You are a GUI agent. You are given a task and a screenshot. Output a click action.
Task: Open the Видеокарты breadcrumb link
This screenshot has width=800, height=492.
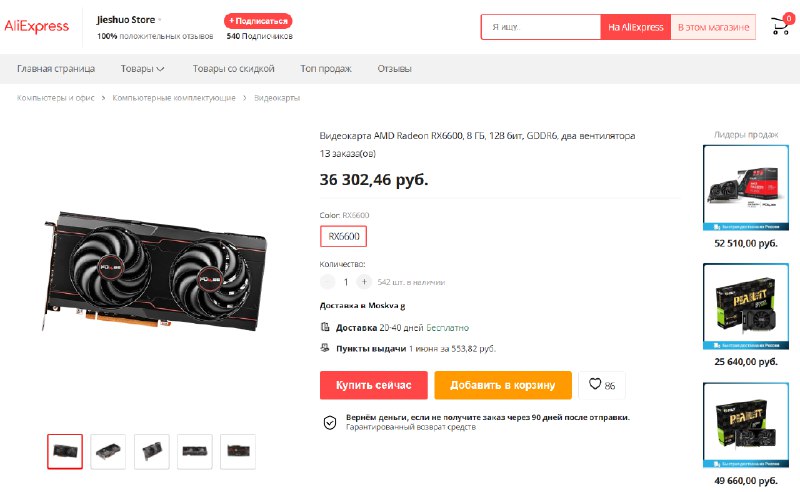[277, 97]
